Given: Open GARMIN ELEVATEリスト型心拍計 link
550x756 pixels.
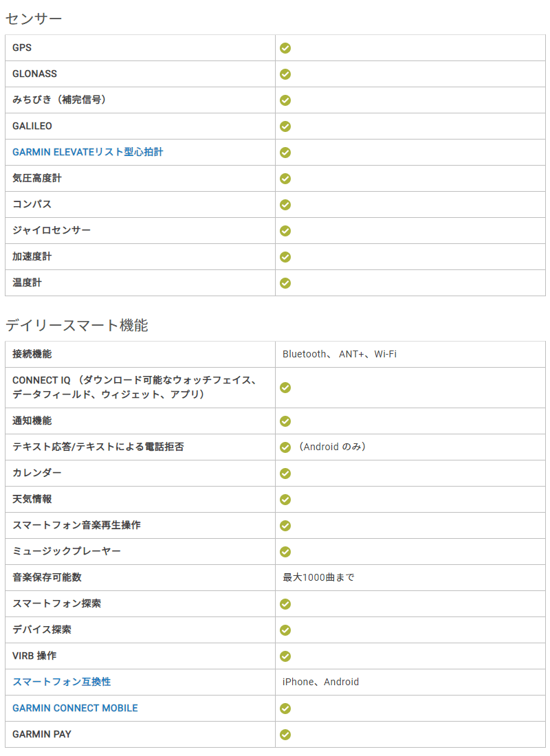Looking at the screenshot, I should [88, 153].
